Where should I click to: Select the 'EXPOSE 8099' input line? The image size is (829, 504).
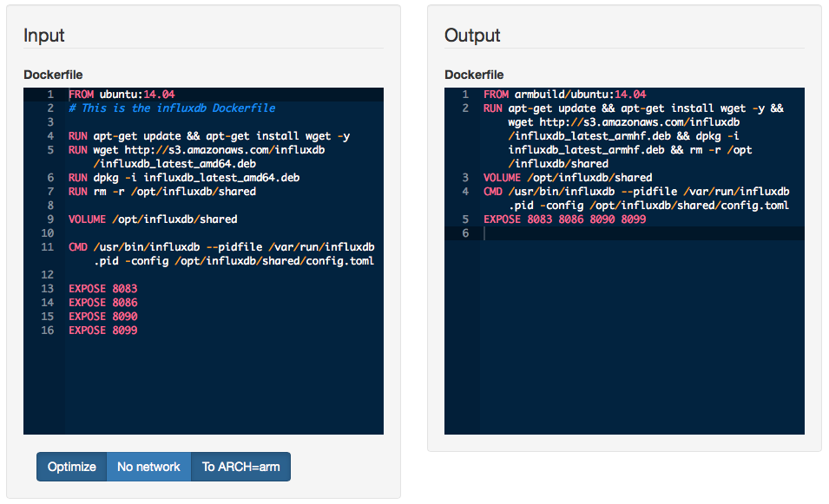tap(103, 331)
